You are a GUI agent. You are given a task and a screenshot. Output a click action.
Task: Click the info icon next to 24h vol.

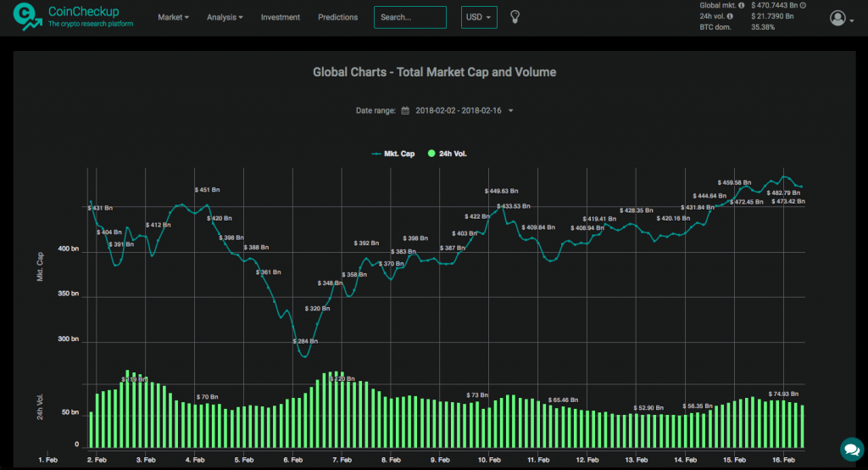point(730,16)
